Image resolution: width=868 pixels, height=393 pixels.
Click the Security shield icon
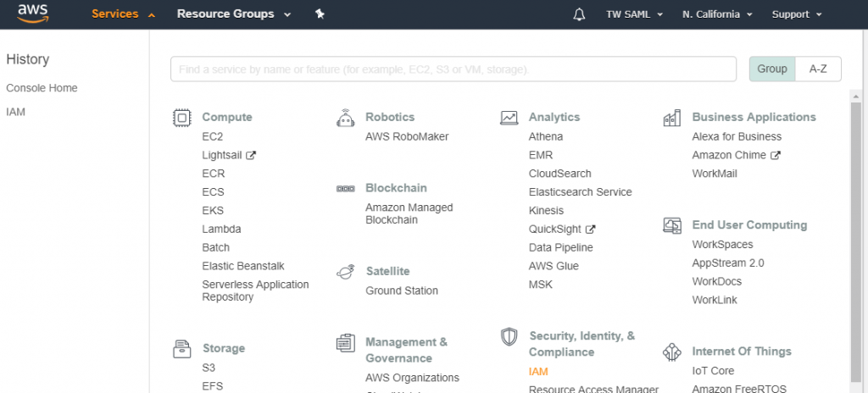coord(509,336)
